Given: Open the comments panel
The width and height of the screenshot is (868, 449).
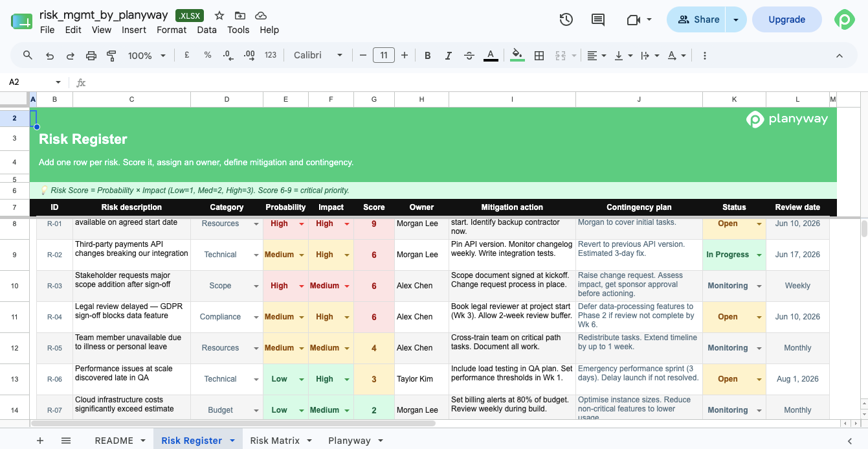Looking at the screenshot, I should click(598, 19).
